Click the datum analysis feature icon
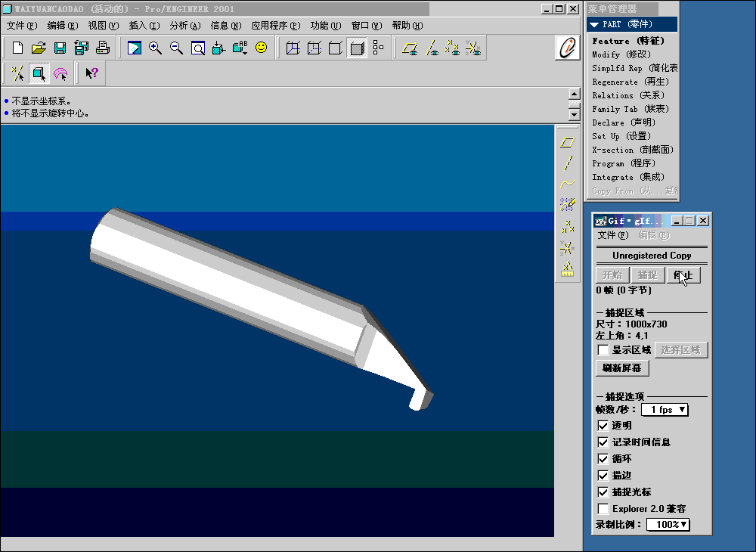This screenshot has width=756, height=552. pos(568,269)
